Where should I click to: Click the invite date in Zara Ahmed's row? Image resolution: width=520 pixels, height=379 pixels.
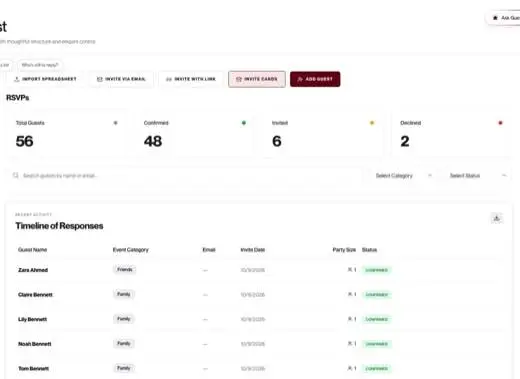[253, 270]
